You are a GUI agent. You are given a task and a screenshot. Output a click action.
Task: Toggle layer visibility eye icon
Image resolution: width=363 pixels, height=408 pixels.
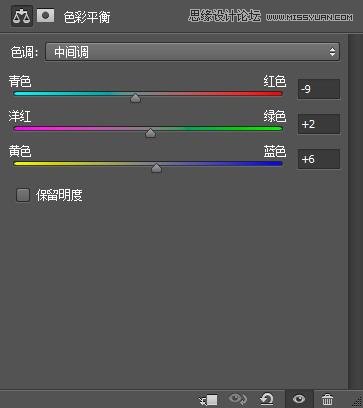tap(299, 399)
